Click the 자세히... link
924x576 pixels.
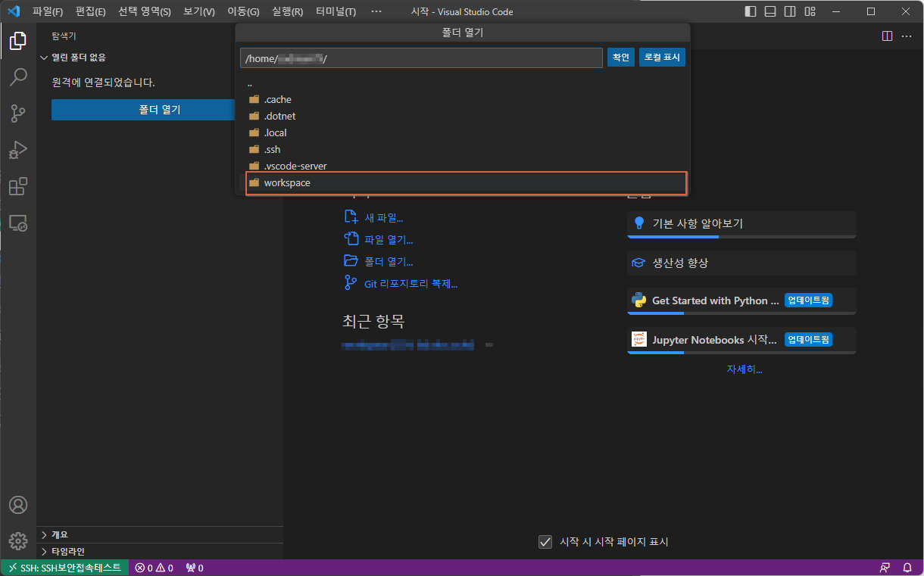745,369
